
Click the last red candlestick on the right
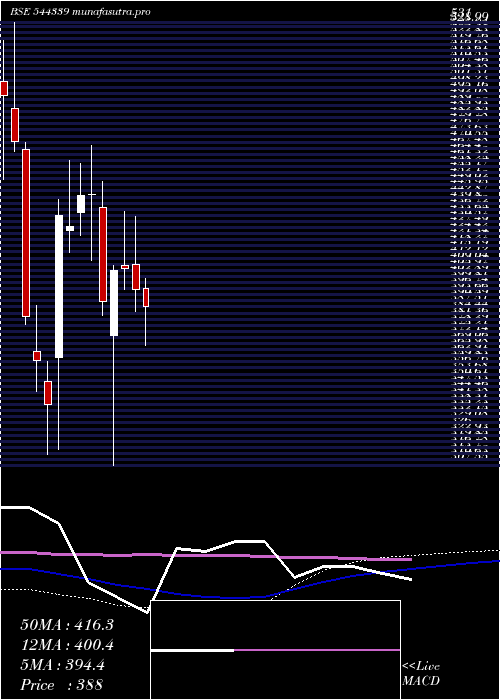click(146, 297)
